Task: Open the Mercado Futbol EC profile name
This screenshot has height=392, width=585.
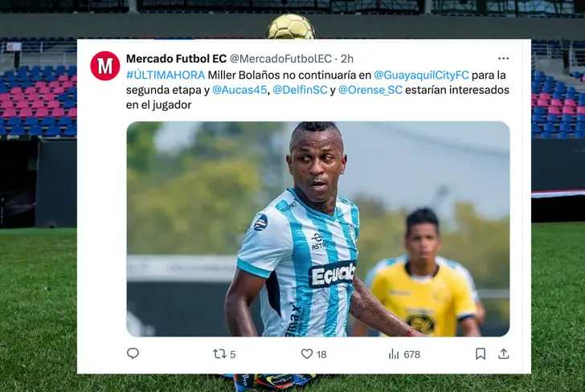Action: point(176,59)
